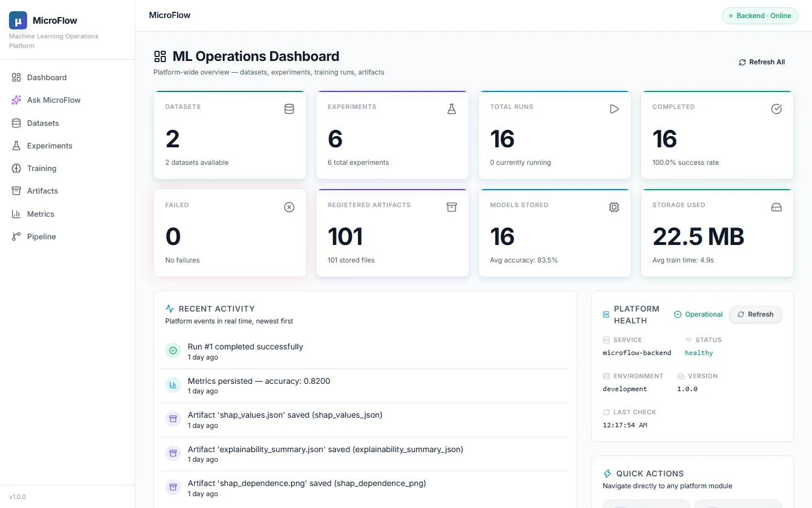Click the archive icon for shap_dependence.png event
Screen dimensions: 812x508
click(173, 487)
